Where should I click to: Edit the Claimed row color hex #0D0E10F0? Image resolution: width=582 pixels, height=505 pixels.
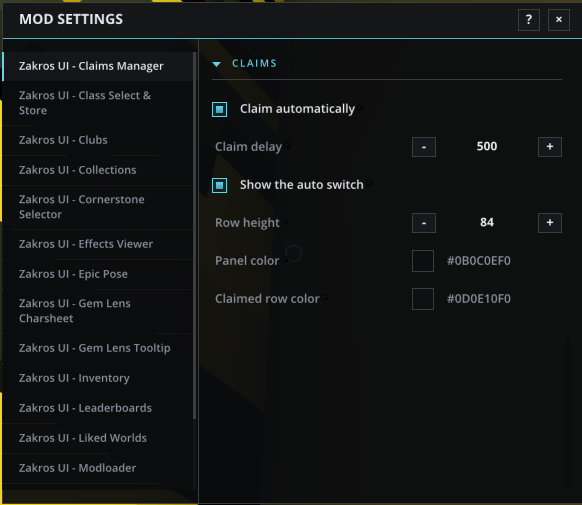point(478,299)
